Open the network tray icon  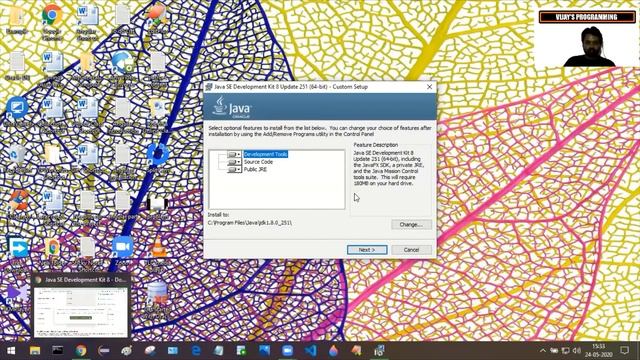tap(565, 351)
